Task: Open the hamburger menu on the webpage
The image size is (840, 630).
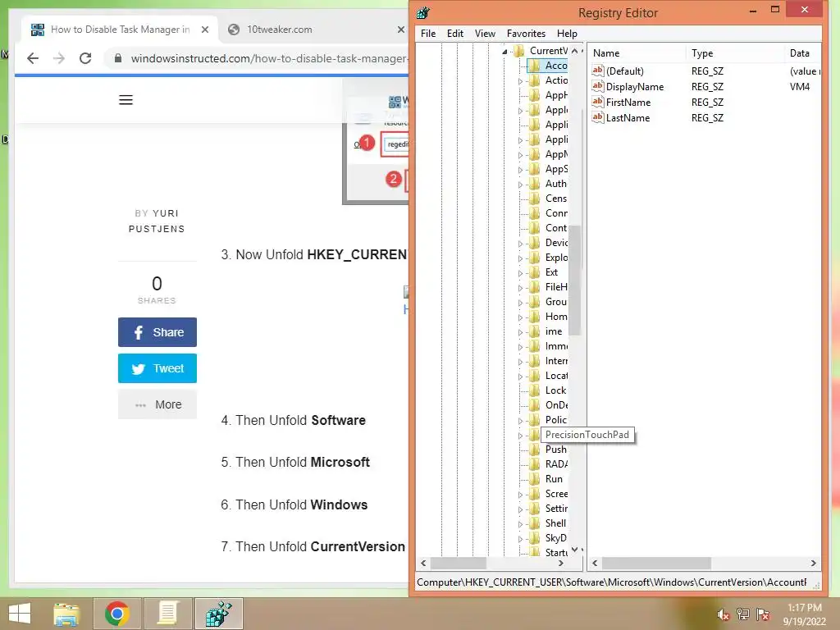Action: point(126,100)
